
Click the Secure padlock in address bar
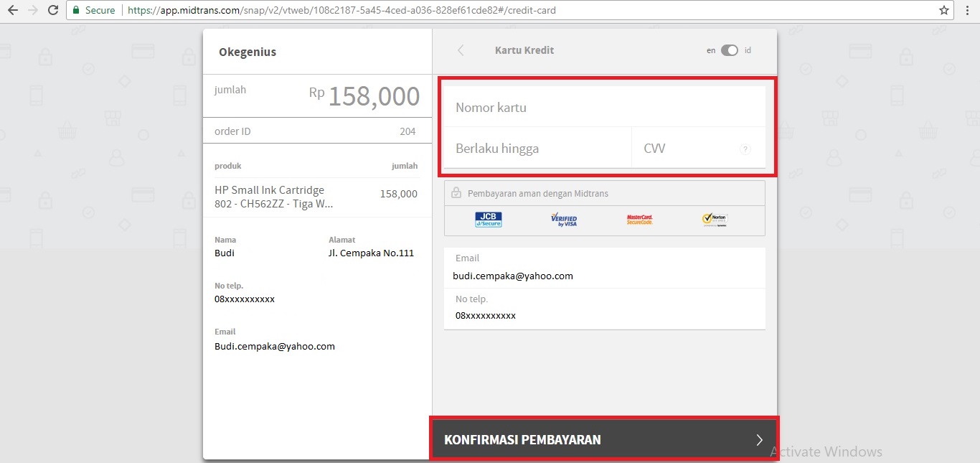point(77,11)
